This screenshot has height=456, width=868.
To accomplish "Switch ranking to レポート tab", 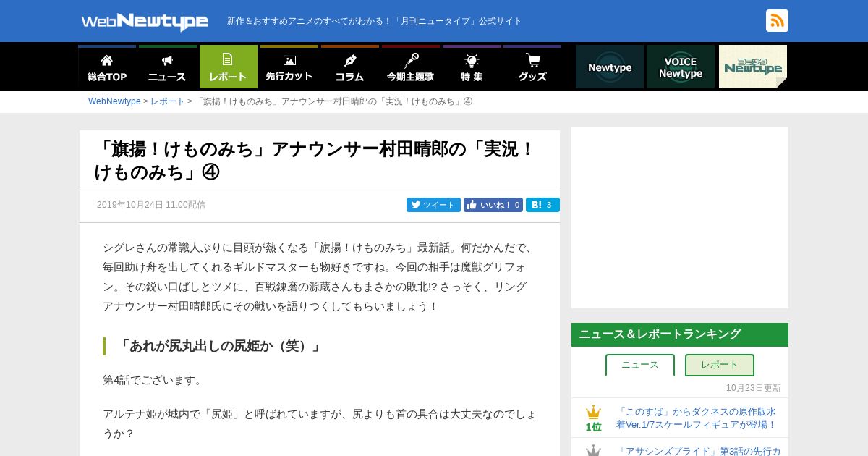I will (x=720, y=365).
